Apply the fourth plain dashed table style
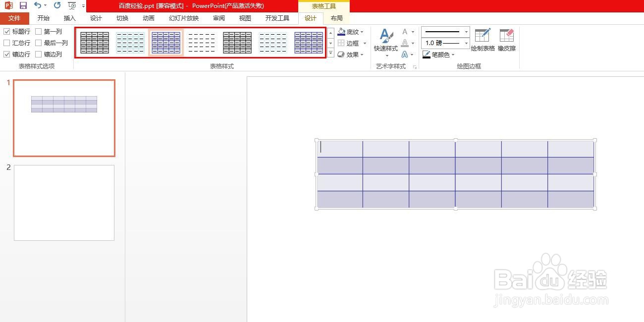This screenshot has width=644, height=322. (202, 43)
